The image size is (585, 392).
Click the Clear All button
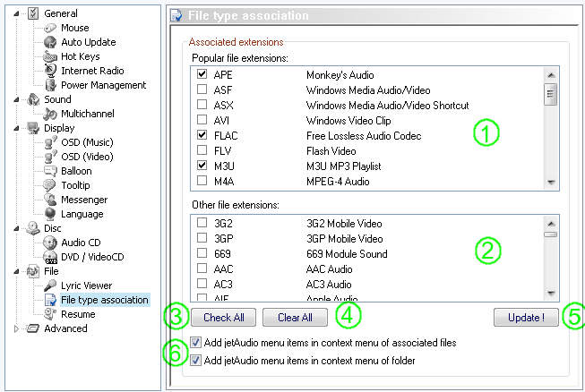(x=295, y=318)
